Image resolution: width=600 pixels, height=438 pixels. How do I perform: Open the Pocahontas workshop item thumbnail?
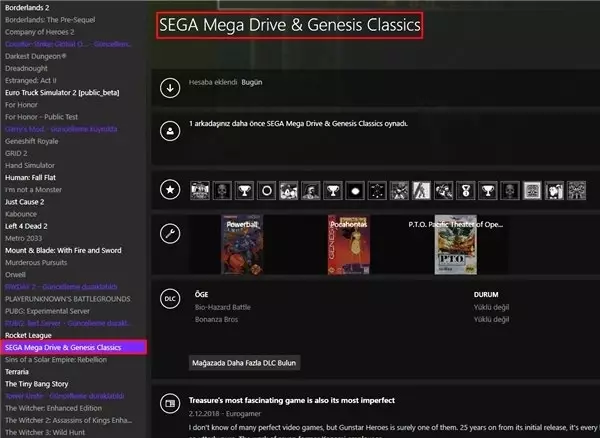tap(347, 246)
